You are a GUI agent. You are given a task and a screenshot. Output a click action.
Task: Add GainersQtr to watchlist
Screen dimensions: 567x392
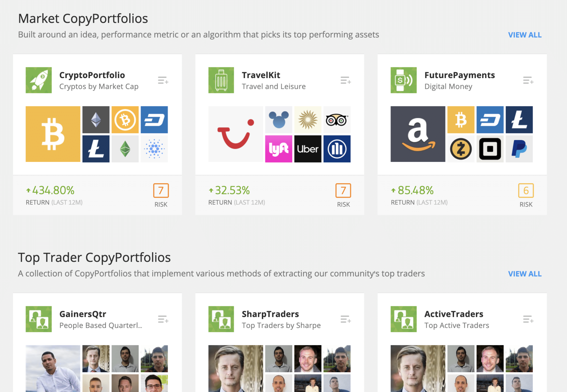point(163,319)
